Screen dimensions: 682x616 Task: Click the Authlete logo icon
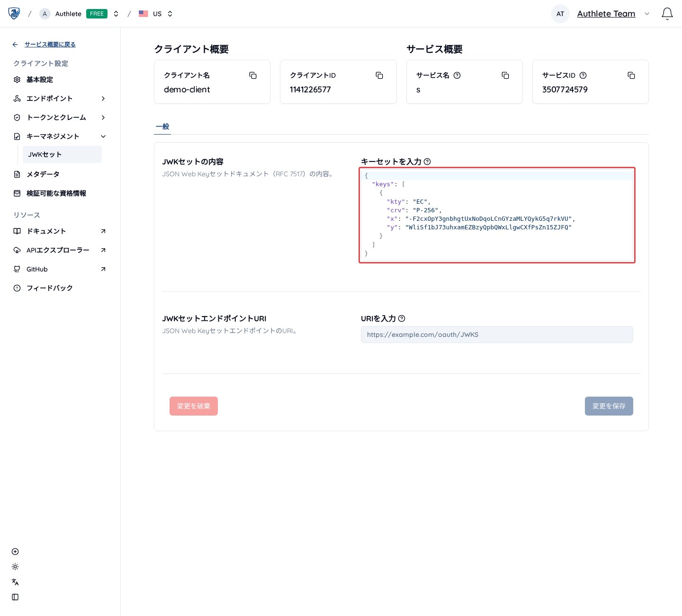click(x=14, y=13)
